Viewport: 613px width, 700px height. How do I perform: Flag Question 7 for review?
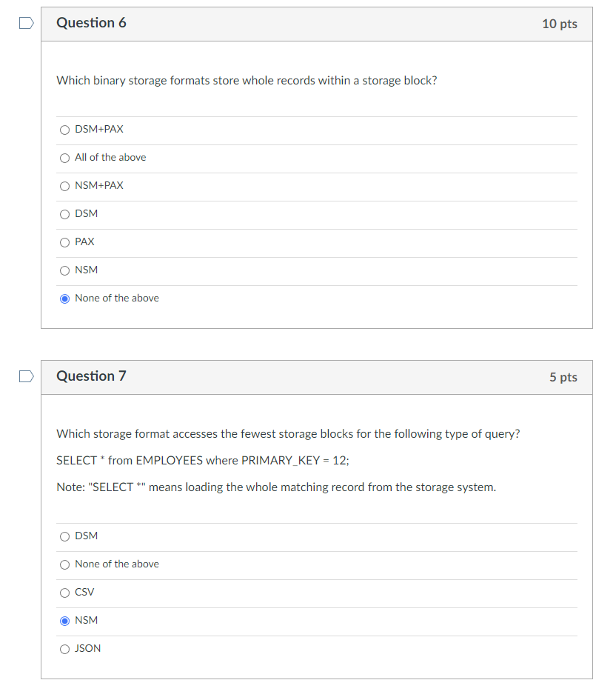pos(26,376)
